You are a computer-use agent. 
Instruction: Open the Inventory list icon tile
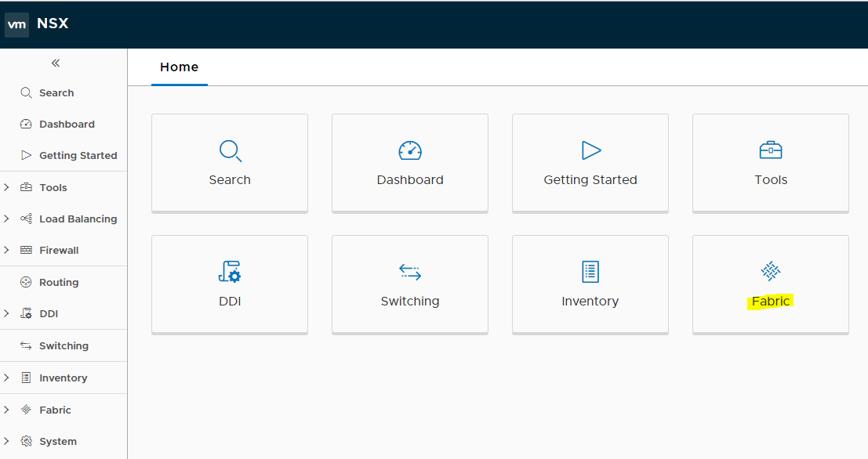590,272
